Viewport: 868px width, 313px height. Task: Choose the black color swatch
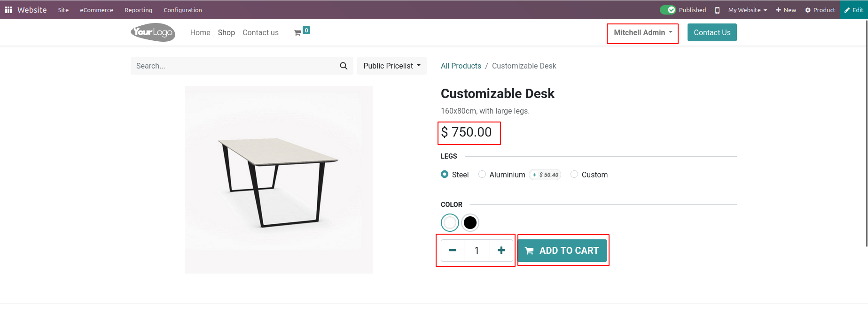tap(470, 223)
